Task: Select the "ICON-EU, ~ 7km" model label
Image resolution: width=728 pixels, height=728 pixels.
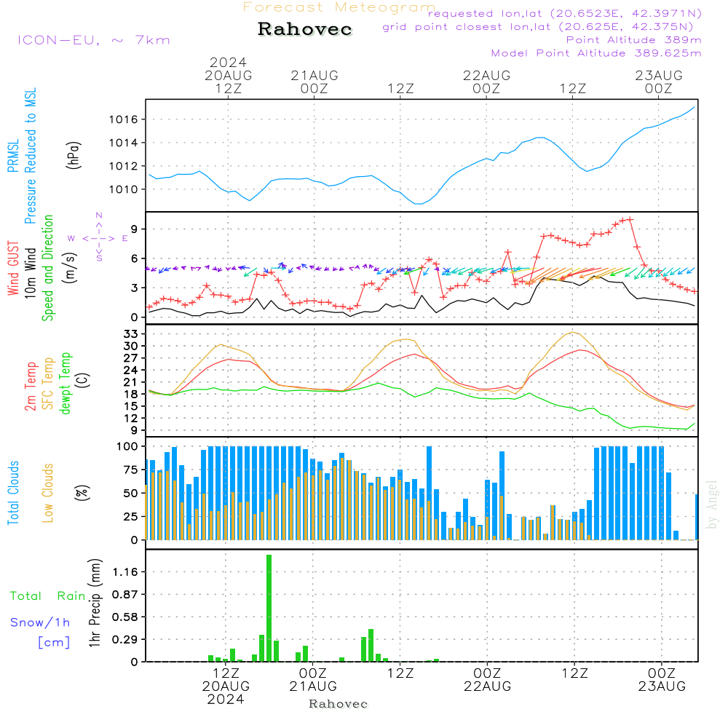Action: pos(94,40)
